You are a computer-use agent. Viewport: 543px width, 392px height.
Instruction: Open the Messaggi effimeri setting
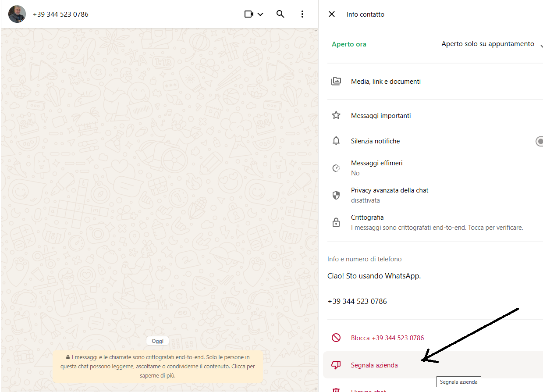coord(376,168)
